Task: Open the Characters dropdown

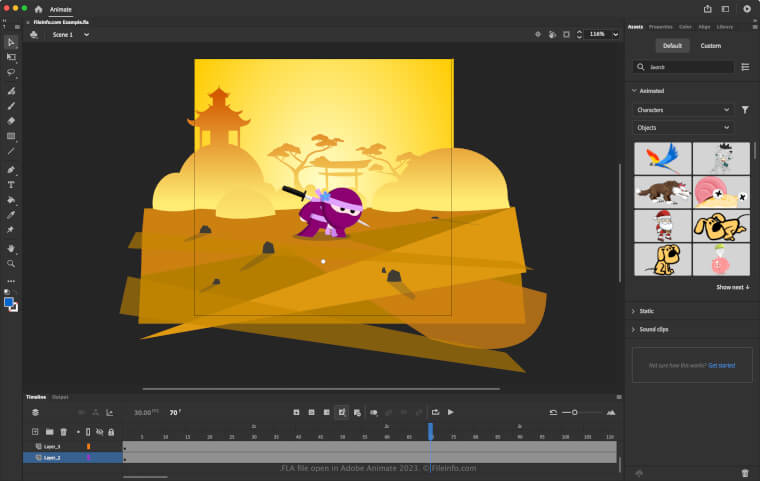Action: pyautogui.click(x=684, y=110)
